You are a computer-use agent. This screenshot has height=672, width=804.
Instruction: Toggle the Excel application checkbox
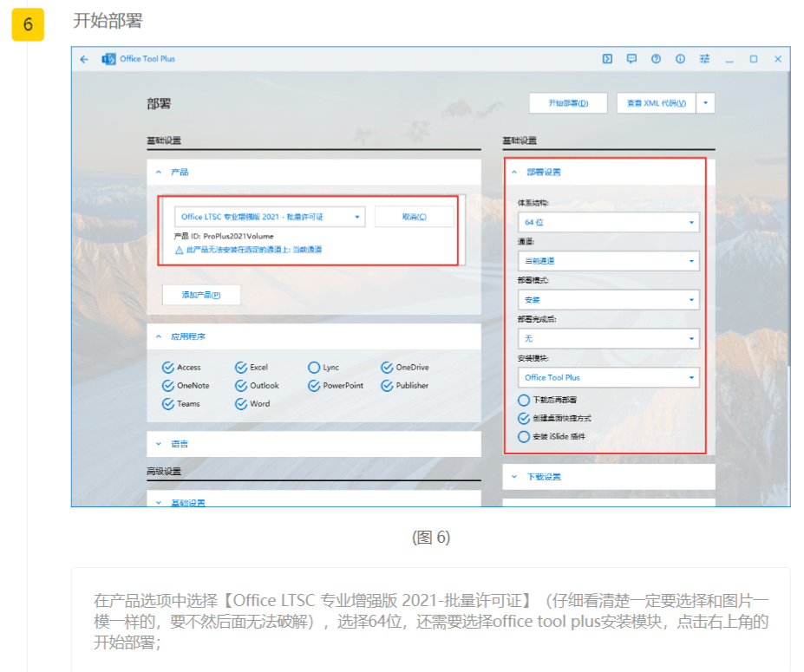[241, 368]
